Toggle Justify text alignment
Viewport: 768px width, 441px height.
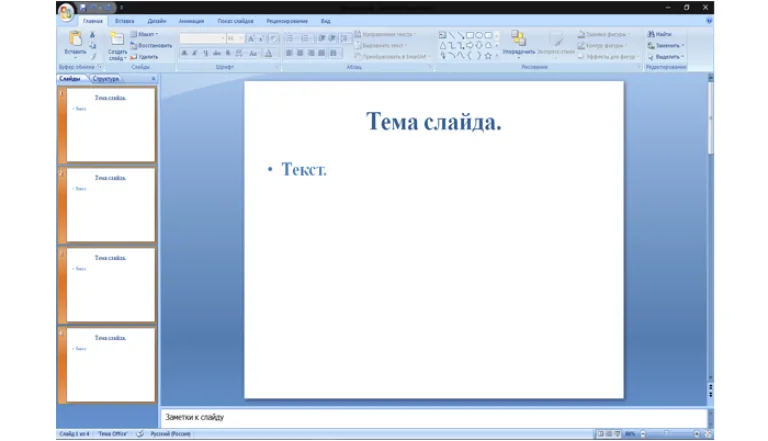pos(322,53)
